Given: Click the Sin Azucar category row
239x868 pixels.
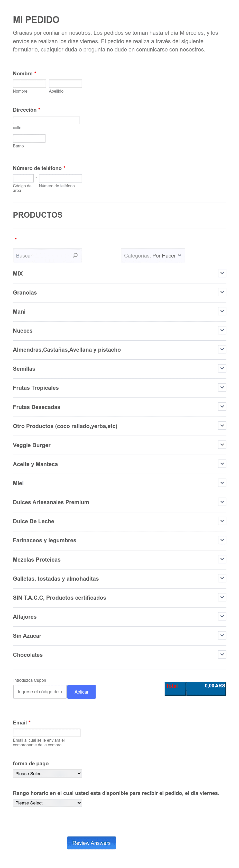Looking at the screenshot, I should pos(120,636).
